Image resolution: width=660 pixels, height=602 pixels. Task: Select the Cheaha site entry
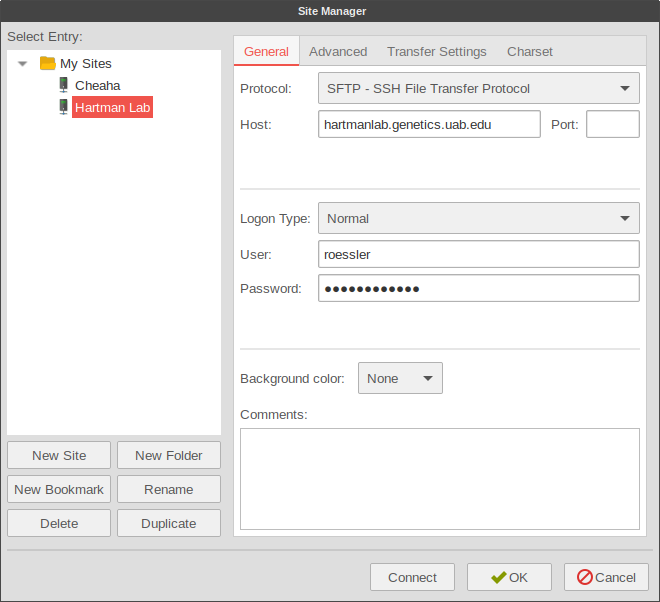click(x=97, y=85)
